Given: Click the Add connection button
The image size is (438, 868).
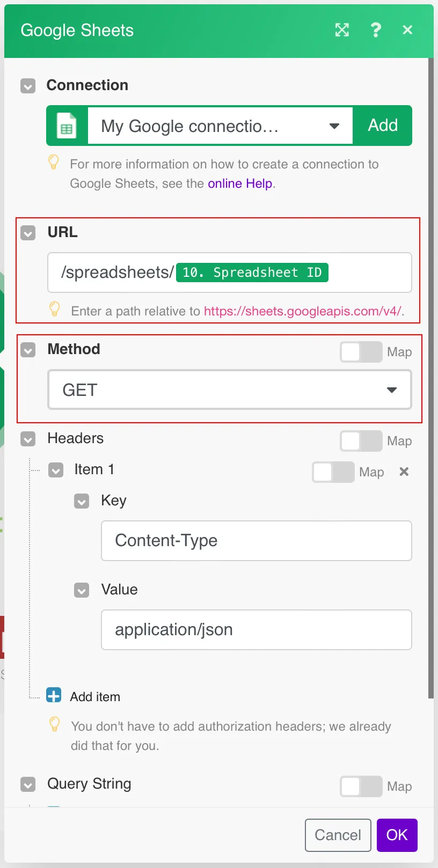Looking at the screenshot, I should [x=383, y=126].
